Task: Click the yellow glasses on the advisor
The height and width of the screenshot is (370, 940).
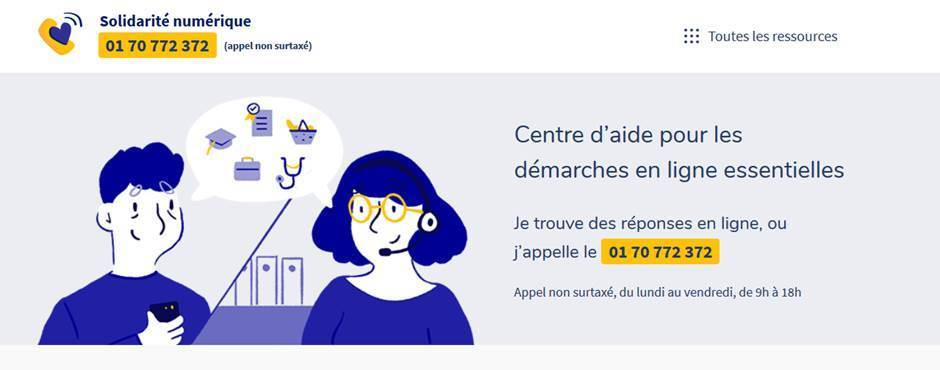Action: coord(385,207)
